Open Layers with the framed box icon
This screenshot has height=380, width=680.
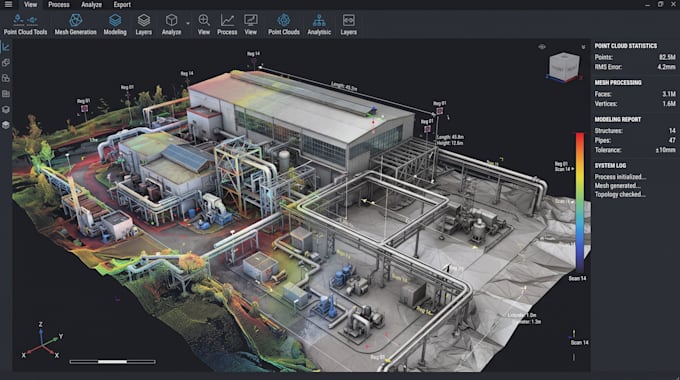coord(348,25)
